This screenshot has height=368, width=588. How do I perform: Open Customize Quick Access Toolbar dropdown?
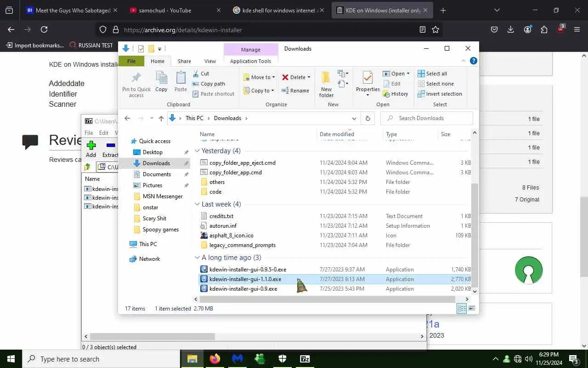(x=160, y=49)
